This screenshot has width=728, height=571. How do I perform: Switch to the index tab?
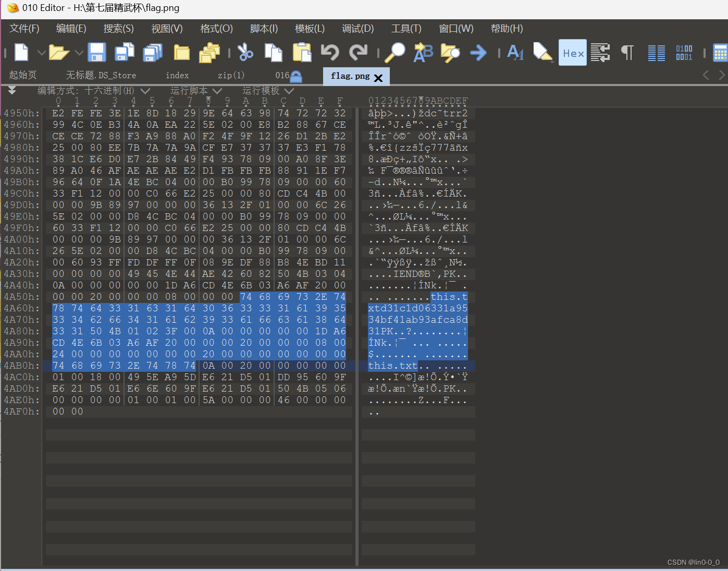pos(177,75)
